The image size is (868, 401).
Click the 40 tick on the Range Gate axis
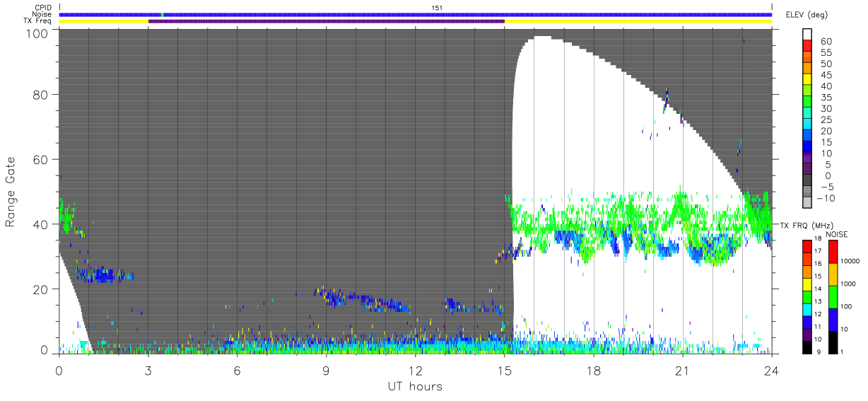coord(42,224)
